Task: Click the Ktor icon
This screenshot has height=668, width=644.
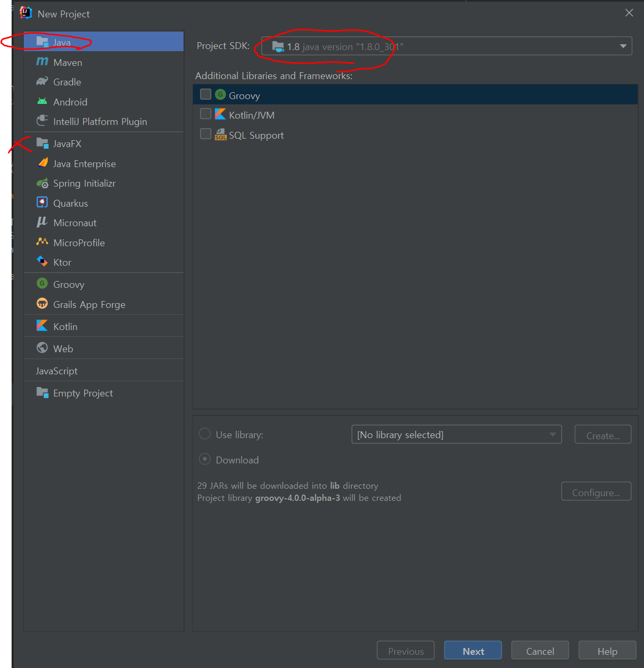Action: (x=42, y=262)
